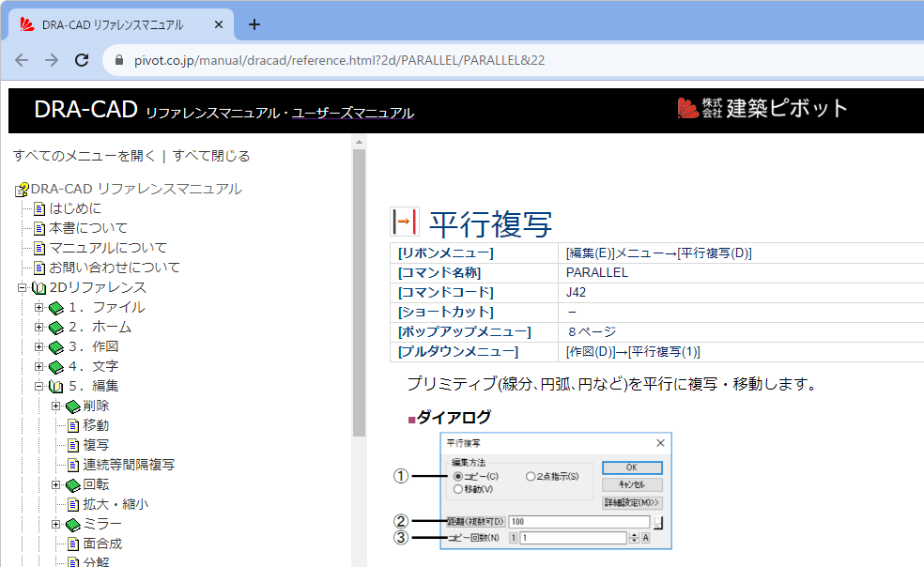
Task: Click the green book icon of 3．作図
Action: [x=56, y=347]
